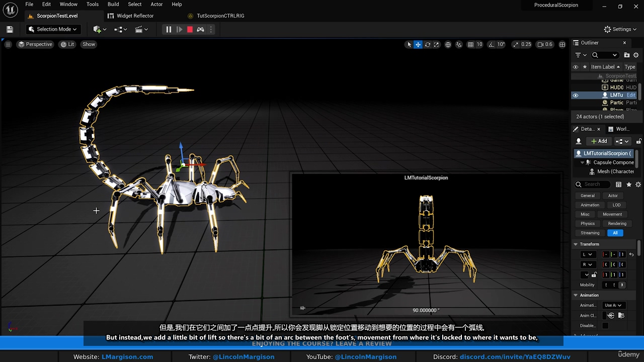644x362 pixels.
Task: Open the Actor menu
Action: click(156, 4)
